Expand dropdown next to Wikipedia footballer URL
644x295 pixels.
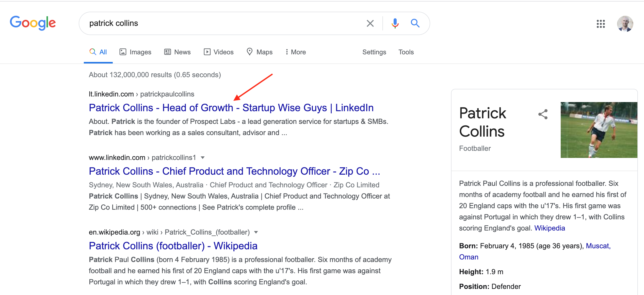pyautogui.click(x=256, y=232)
